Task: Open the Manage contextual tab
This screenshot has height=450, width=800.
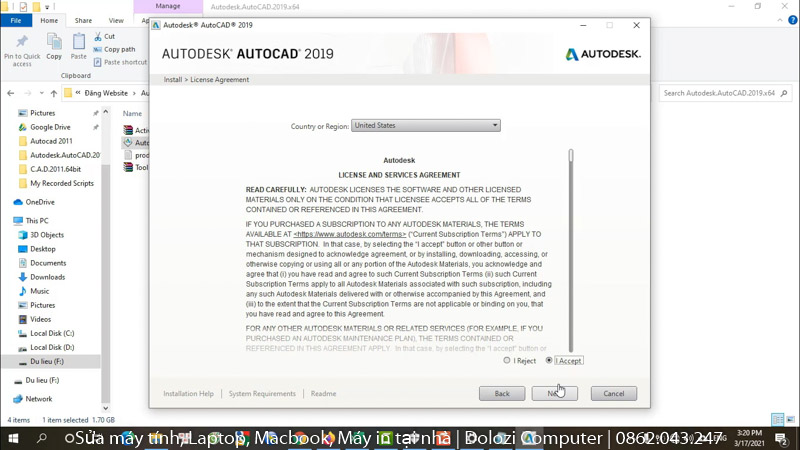Action: point(168,6)
